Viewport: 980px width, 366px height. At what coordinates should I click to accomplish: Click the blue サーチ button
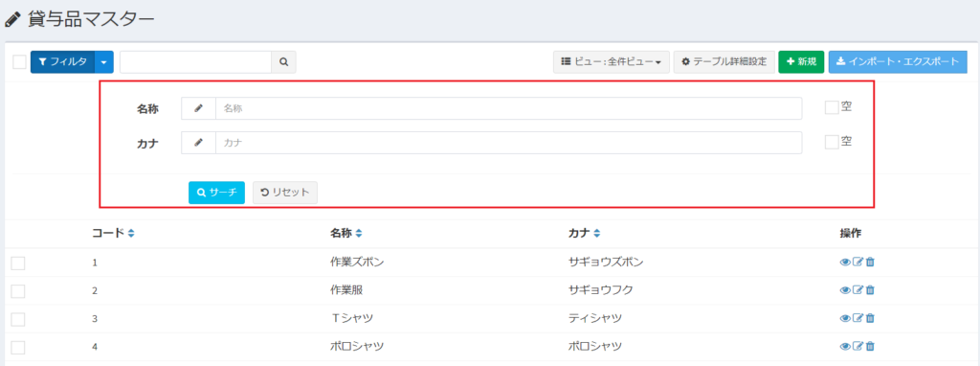(217, 193)
